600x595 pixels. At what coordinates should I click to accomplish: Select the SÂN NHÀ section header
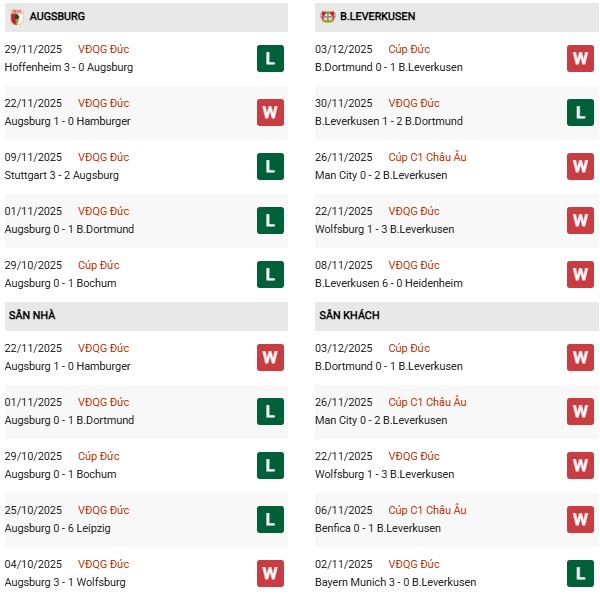click(x=32, y=316)
